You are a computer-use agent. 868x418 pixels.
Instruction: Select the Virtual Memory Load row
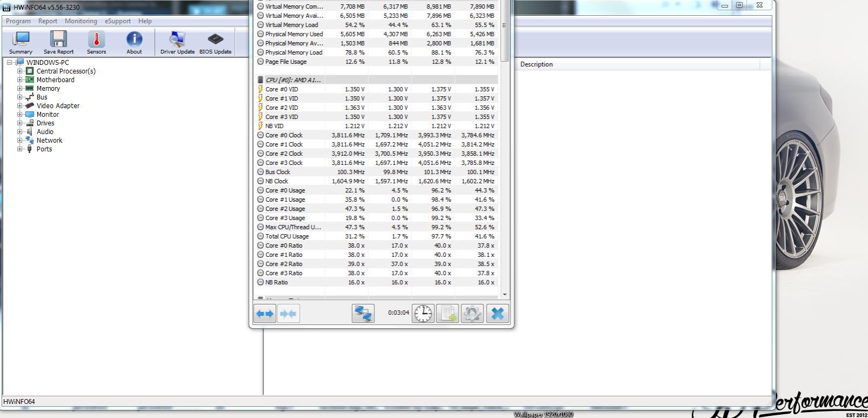click(x=377, y=25)
